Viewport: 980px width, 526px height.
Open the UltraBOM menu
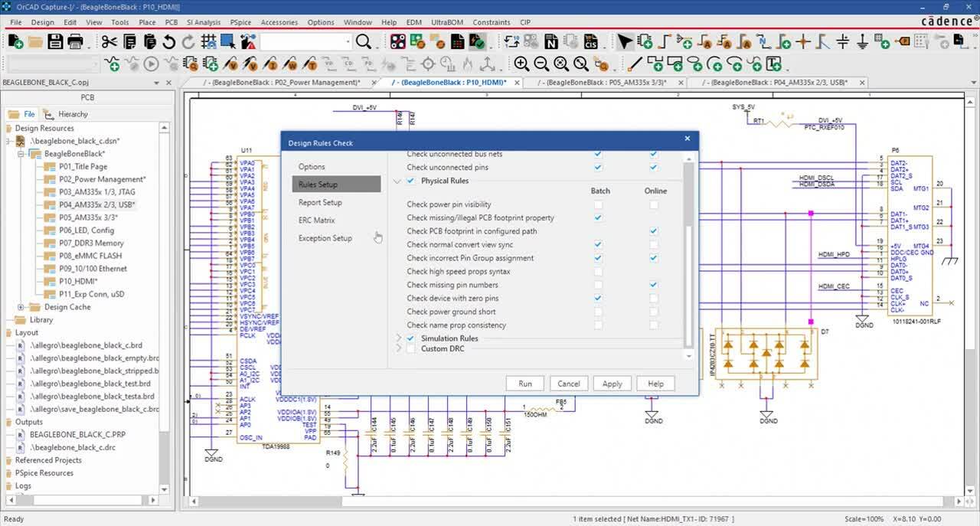tap(446, 22)
